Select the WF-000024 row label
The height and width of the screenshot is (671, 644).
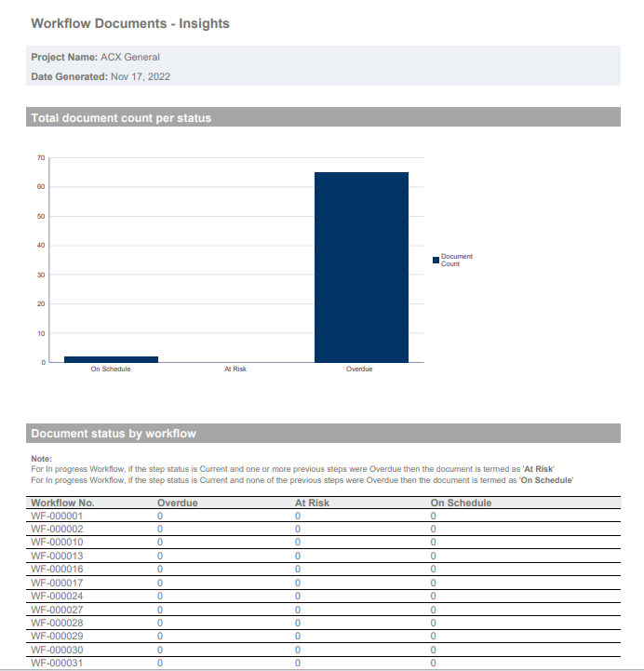[x=57, y=597]
